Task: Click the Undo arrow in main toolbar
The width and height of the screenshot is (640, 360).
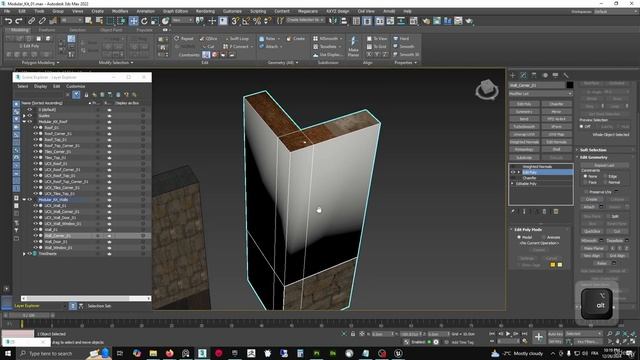Action: pyautogui.click(x=8, y=21)
